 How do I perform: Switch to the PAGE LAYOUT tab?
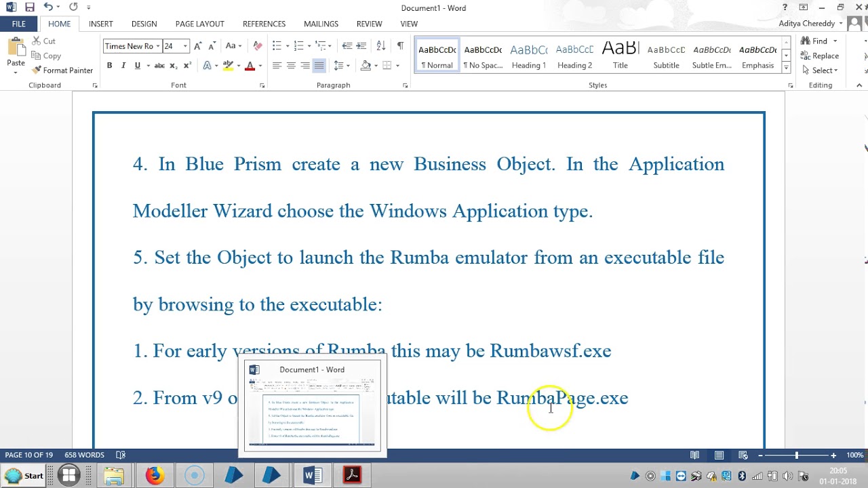click(x=199, y=24)
